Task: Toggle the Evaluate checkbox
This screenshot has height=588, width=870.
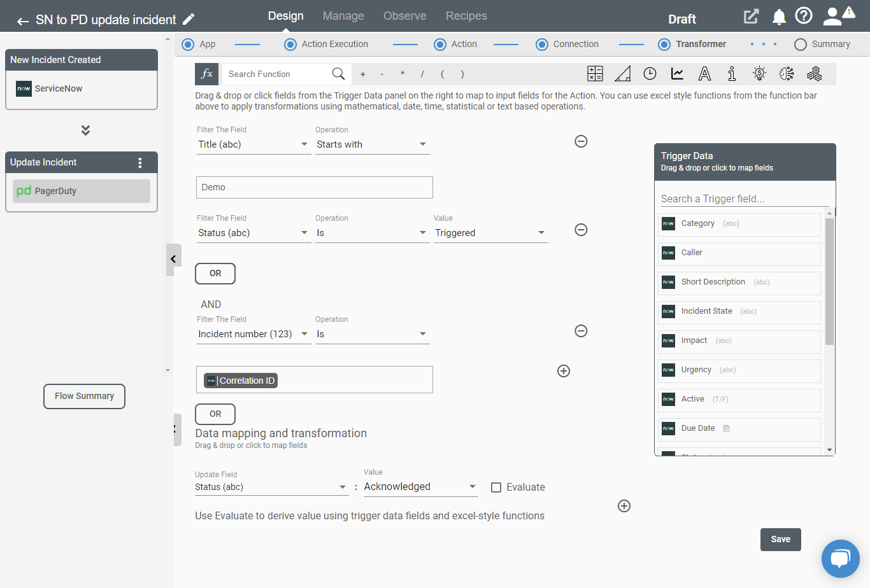Action: point(496,487)
